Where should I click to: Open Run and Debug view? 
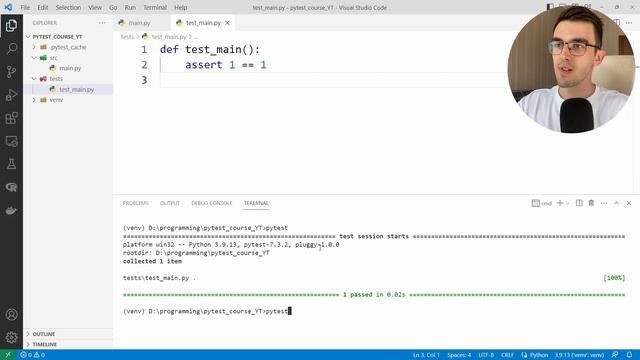11,95
